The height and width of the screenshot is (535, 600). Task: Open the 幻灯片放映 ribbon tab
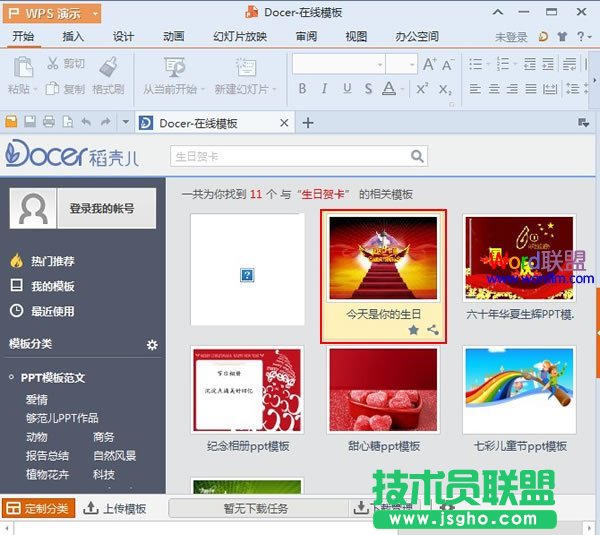[x=240, y=36]
